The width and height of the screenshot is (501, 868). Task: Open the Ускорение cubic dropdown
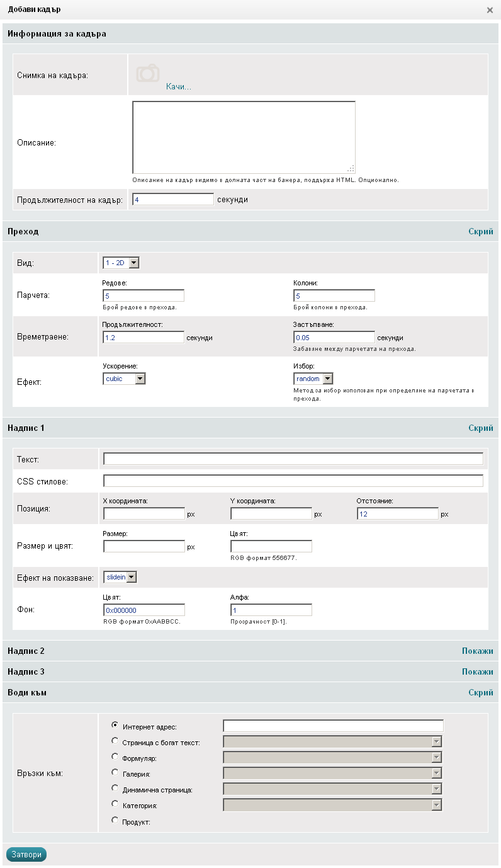click(124, 379)
